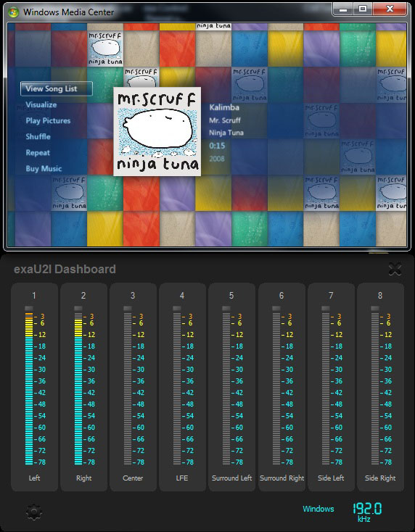Click the Center channel label

point(133,478)
